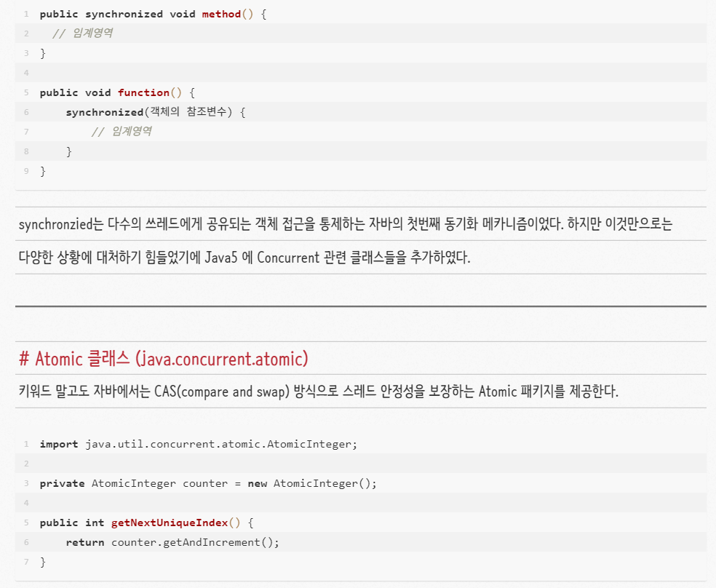Click the first '// 임계영역' comment on line 2
Screen dimensions: 716x588
83,33
